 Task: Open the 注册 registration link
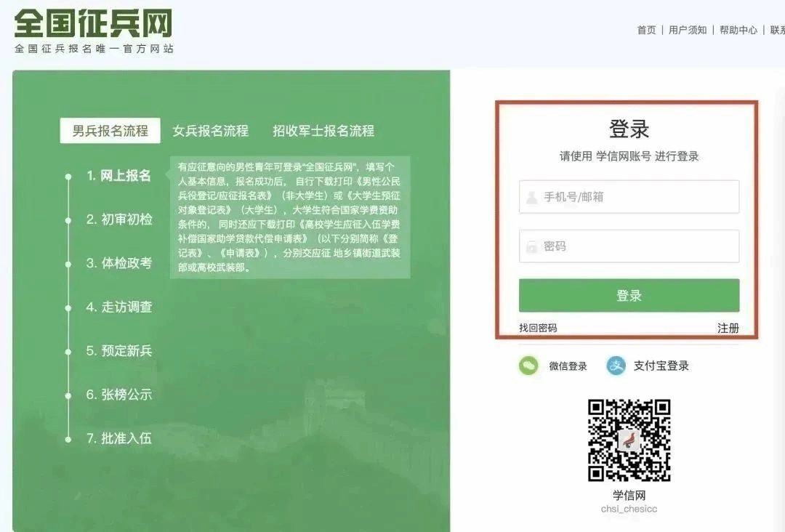click(x=728, y=328)
